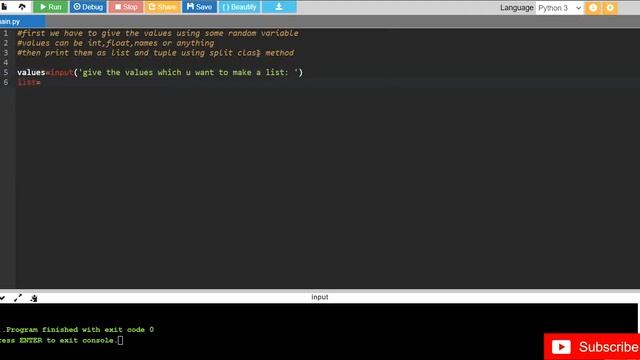
Task: Open the orange settings gear icon
Action: click(610, 8)
